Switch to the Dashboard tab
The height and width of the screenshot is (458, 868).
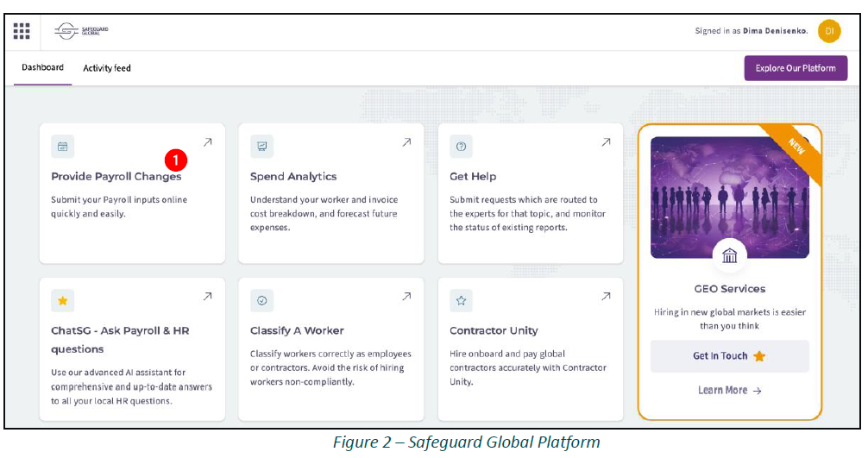(42, 67)
